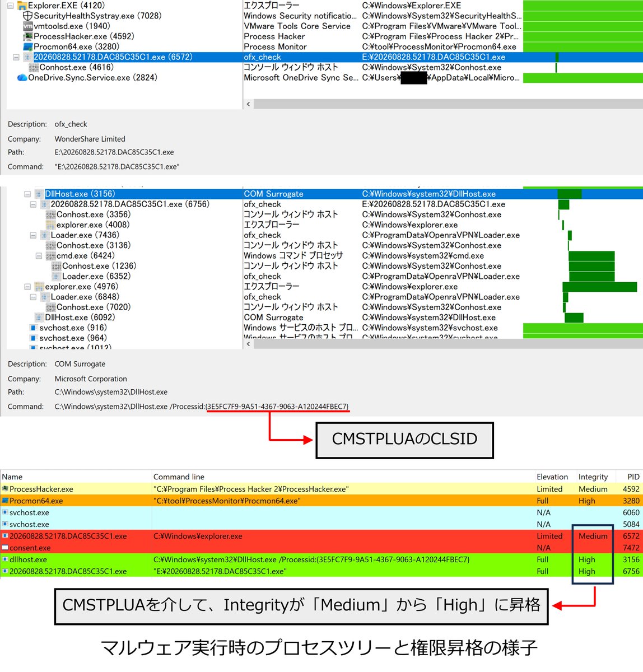Click ProcessHacker.exe icon in process list
This screenshot has width=643, height=672.
coord(5,489)
